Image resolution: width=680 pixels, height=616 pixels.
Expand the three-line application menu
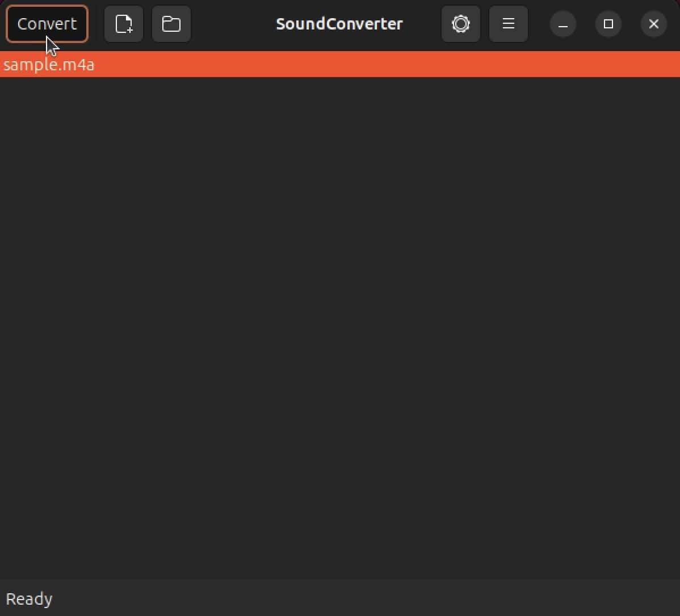[x=508, y=24]
